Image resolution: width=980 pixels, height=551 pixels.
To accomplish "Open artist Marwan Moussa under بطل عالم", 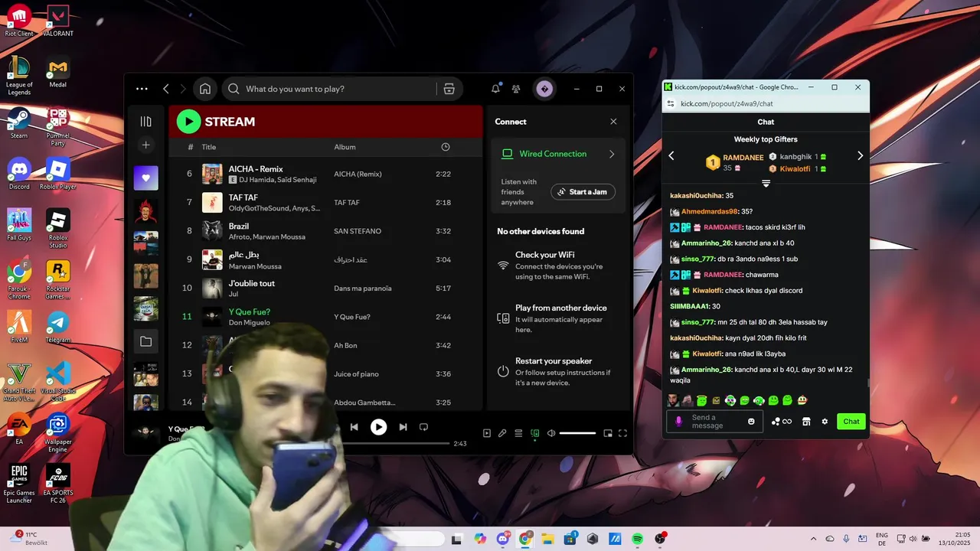I will pyautogui.click(x=255, y=266).
